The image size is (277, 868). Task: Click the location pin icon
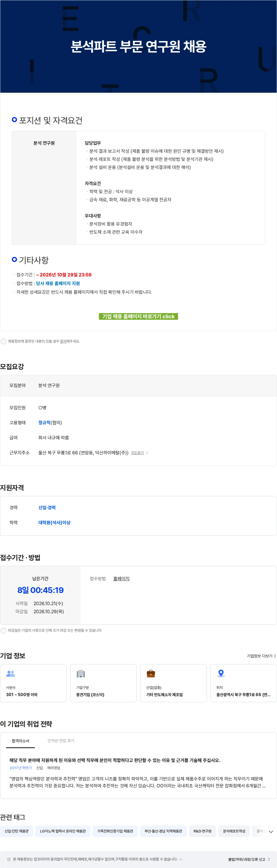click(221, 674)
